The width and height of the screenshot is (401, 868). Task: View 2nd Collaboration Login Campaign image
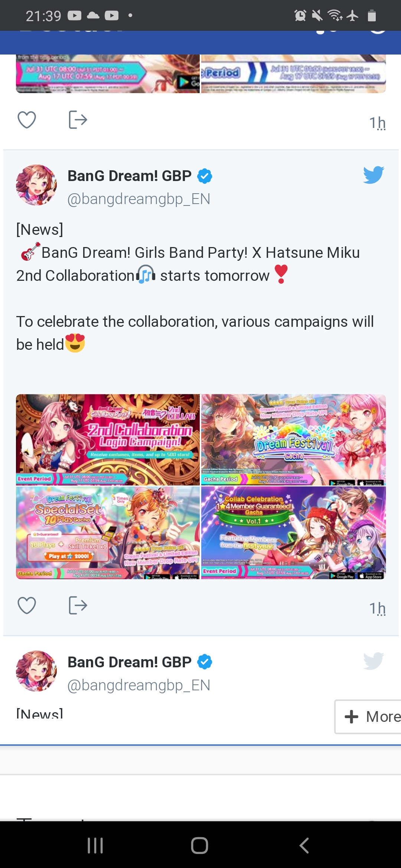[x=108, y=440]
